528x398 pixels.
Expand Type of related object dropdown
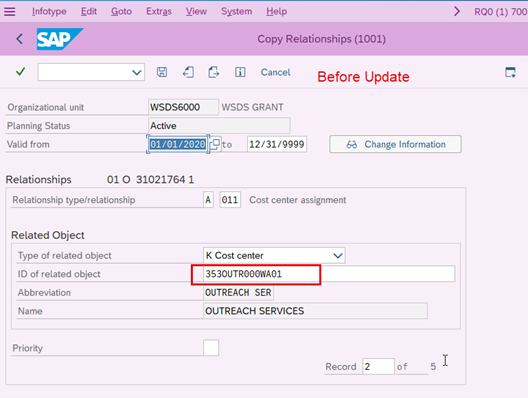point(338,256)
